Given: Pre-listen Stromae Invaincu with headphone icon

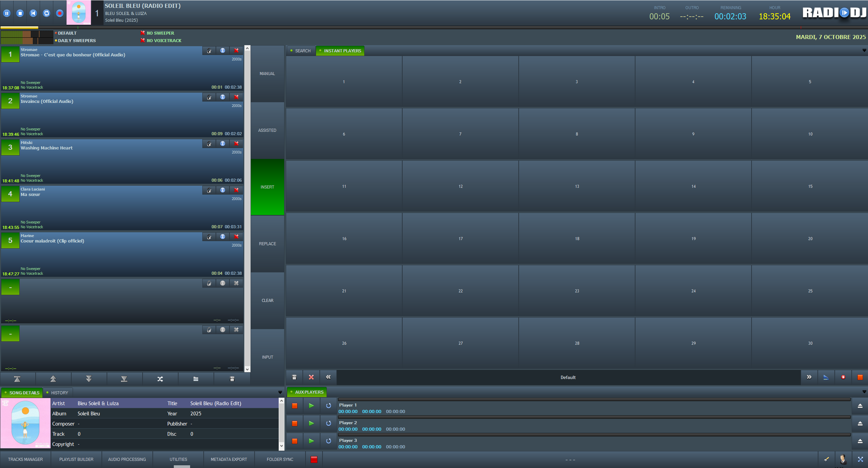Looking at the screenshot, I should point(209,97).
